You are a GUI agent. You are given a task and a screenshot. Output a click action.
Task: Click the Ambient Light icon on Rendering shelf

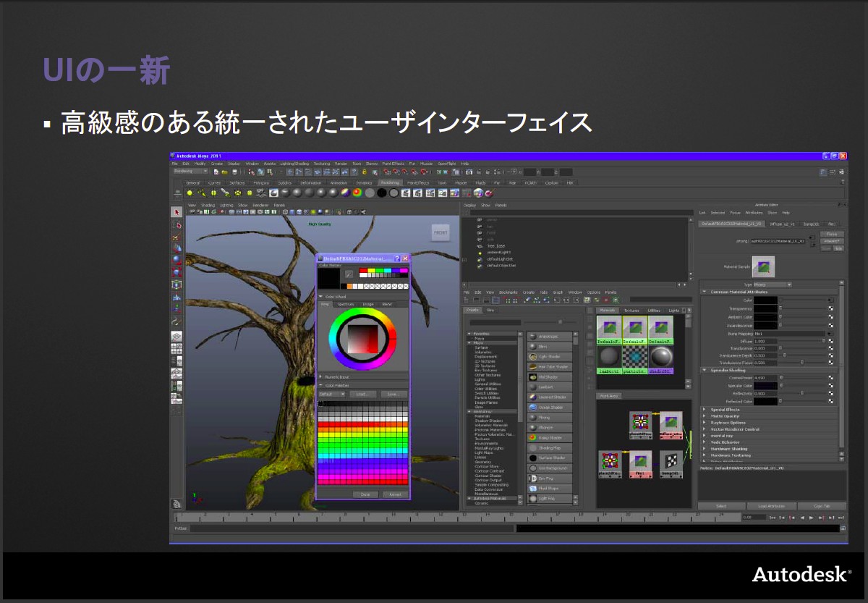(x=190, y=193)
